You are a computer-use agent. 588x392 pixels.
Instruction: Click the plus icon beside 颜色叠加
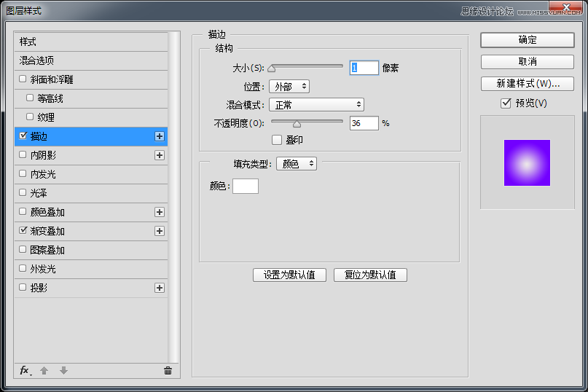160,212
